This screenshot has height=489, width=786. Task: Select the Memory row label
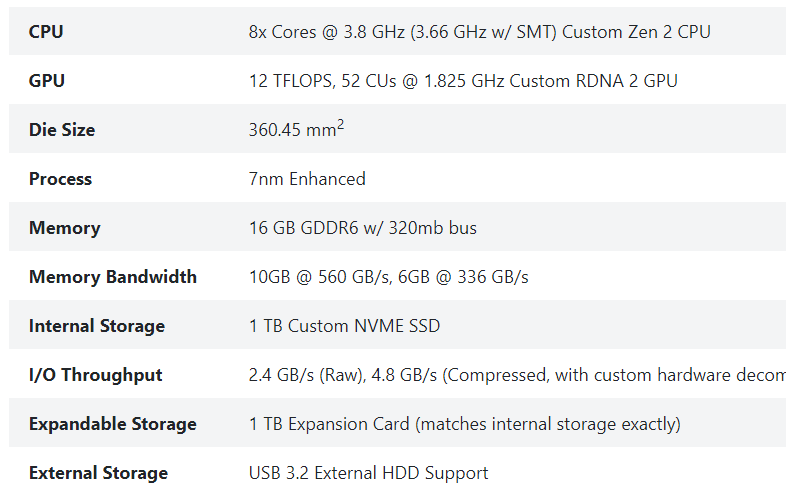coord(65,228)
